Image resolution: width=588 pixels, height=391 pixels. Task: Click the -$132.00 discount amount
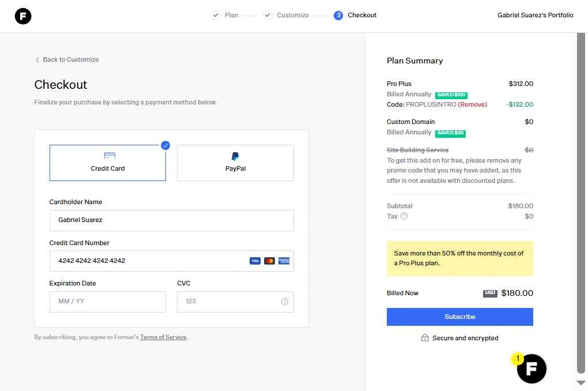[x=519, y=105]
